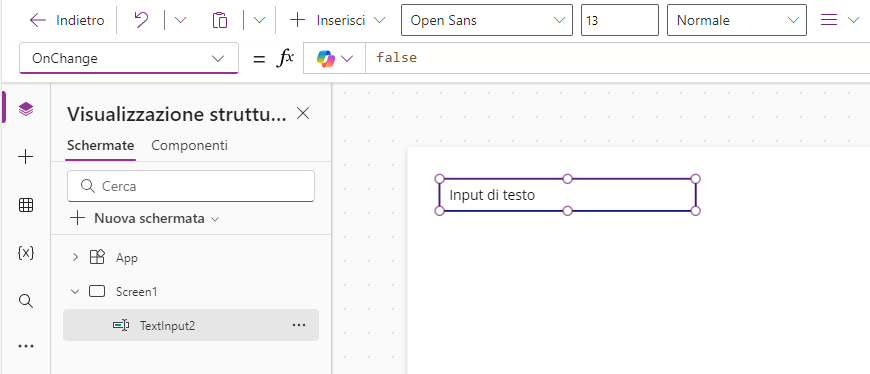Open the paste options dropdown chevron

pyautogui.click(x=259, y=21)
